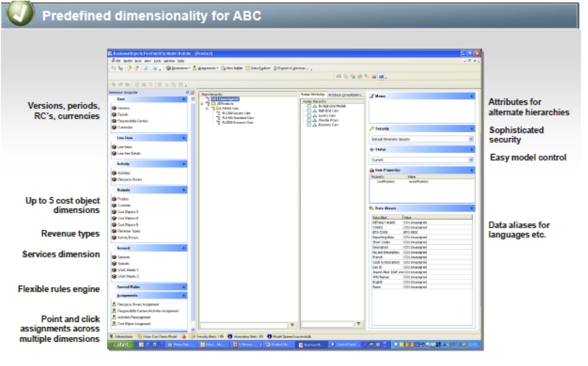This screenshot has height=366, width=588.
Task: Open the Window menu
Action: (169, 60)
